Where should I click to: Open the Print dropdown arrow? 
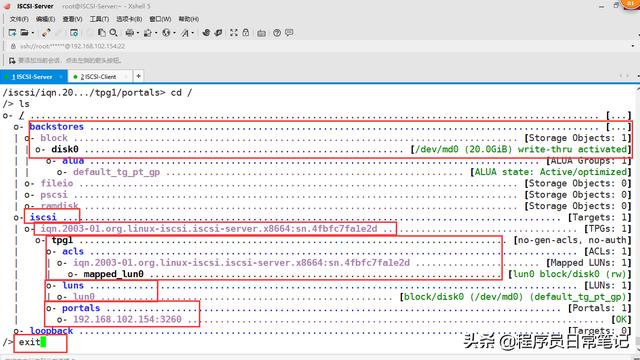(138, 33)
